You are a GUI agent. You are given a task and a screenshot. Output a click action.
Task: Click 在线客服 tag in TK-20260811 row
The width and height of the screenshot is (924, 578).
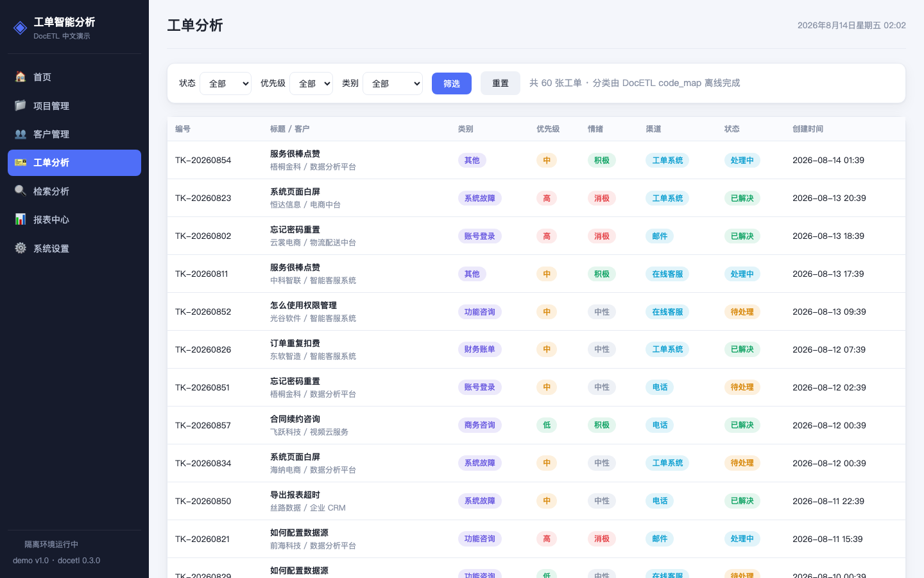(x=667, y=274)
